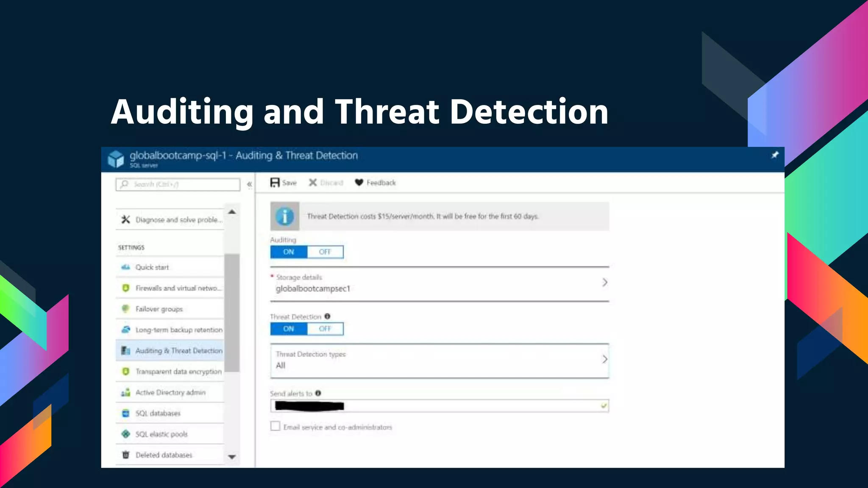Turn Threat Detection OFF
Viewport: 868px width, 488px height.
pos(325,329)
